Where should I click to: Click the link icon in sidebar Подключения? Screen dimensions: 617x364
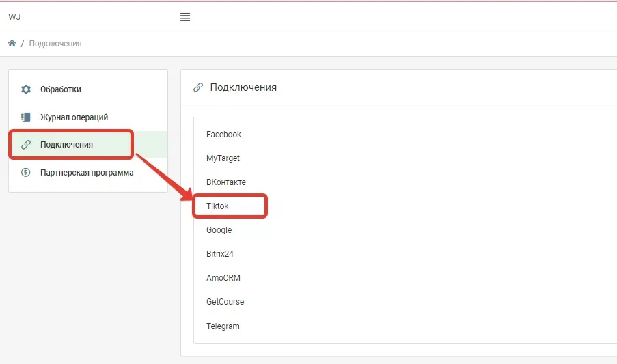click(x=26, y=145)
